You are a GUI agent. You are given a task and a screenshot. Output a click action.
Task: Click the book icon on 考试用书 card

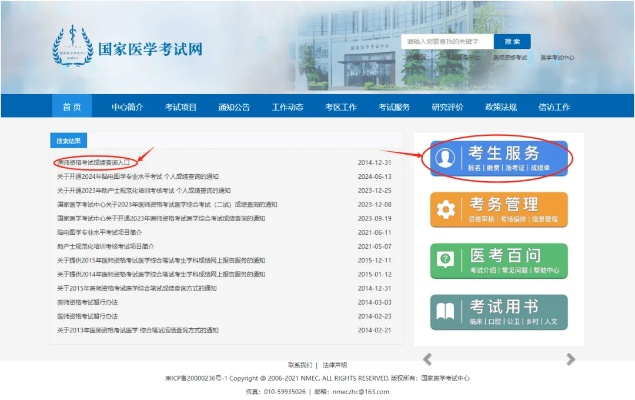[445, 312]
